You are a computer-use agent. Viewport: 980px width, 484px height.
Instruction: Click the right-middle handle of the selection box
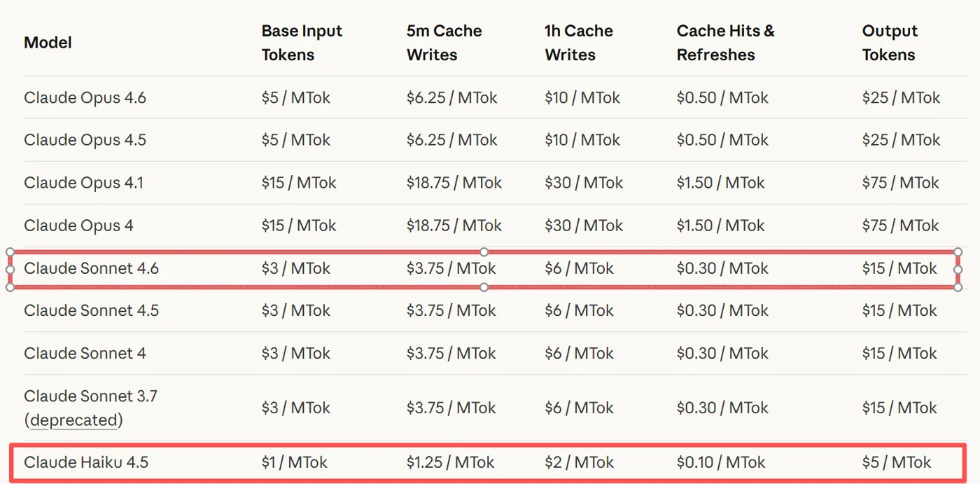coord(958,269)
